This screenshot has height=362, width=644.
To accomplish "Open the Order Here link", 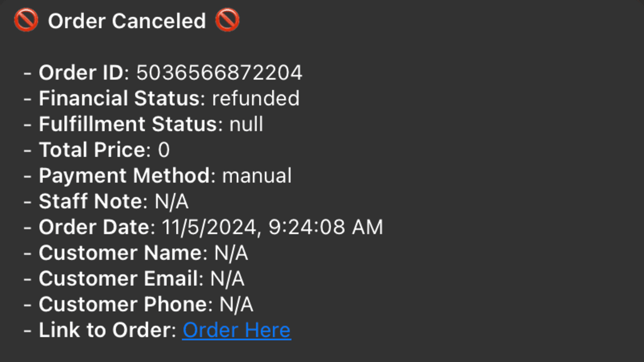I will pos(236,330).
